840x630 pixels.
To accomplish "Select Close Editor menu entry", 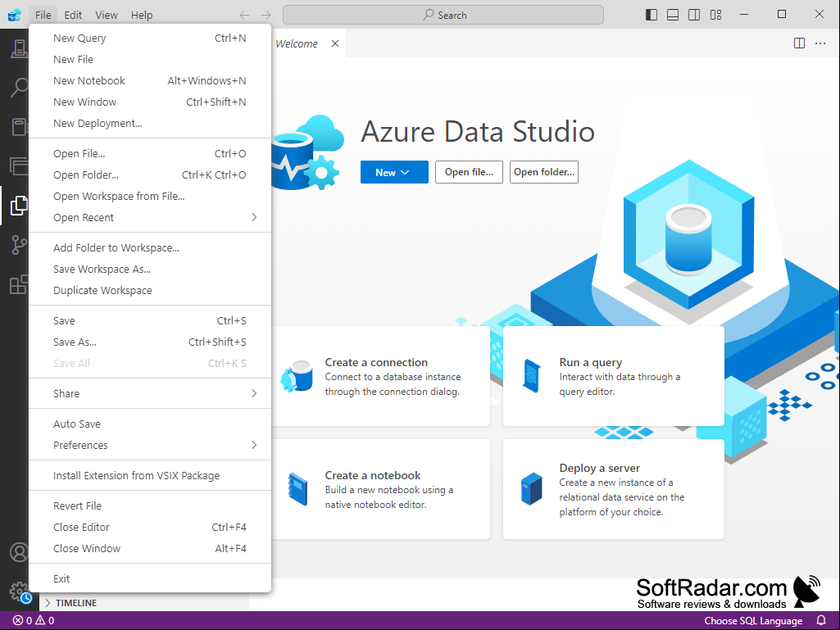I will [150, 527].
